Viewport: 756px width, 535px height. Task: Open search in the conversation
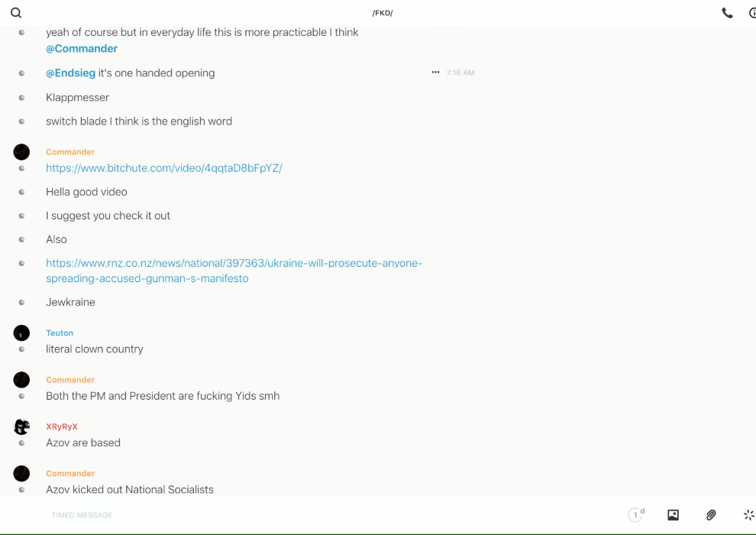(16, 13)
